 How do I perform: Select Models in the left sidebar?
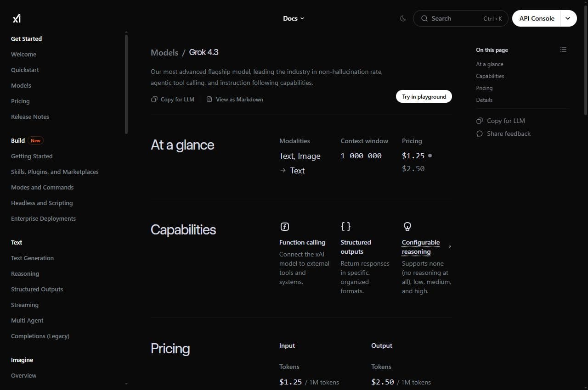pos(21,85)
